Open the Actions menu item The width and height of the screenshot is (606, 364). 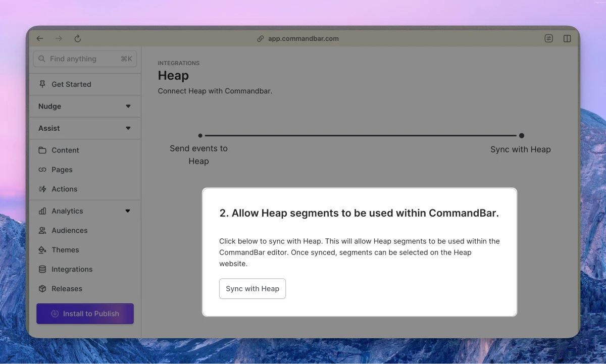(x=64, y=189)
